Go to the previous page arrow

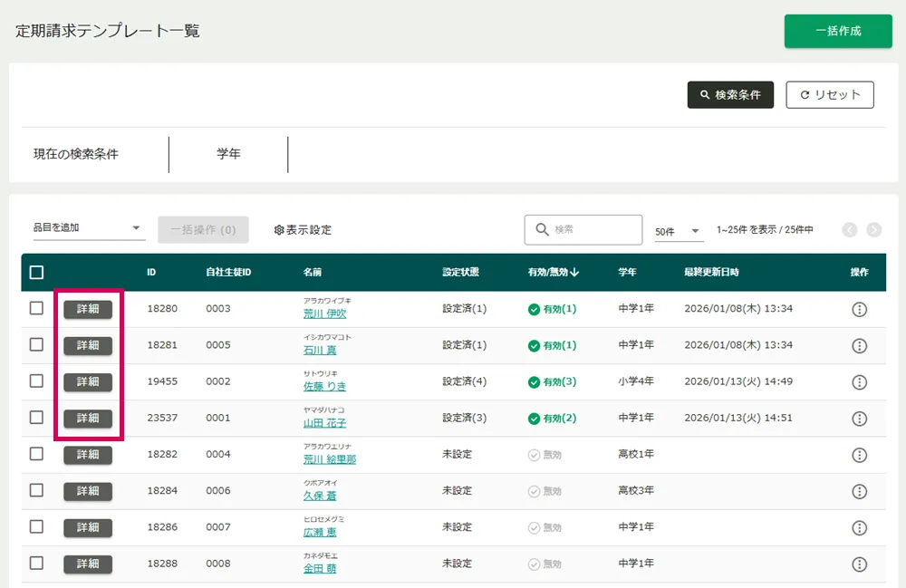(x=850, y=230)
